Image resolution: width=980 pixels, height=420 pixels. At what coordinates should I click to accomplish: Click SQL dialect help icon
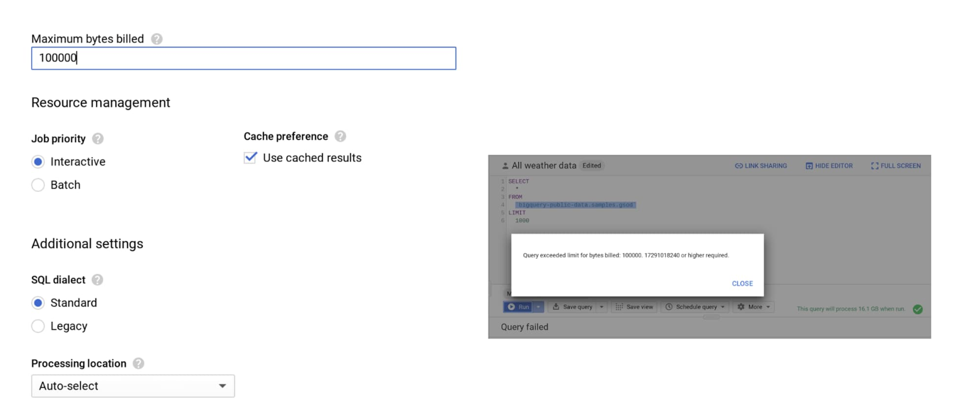point(97,280)
